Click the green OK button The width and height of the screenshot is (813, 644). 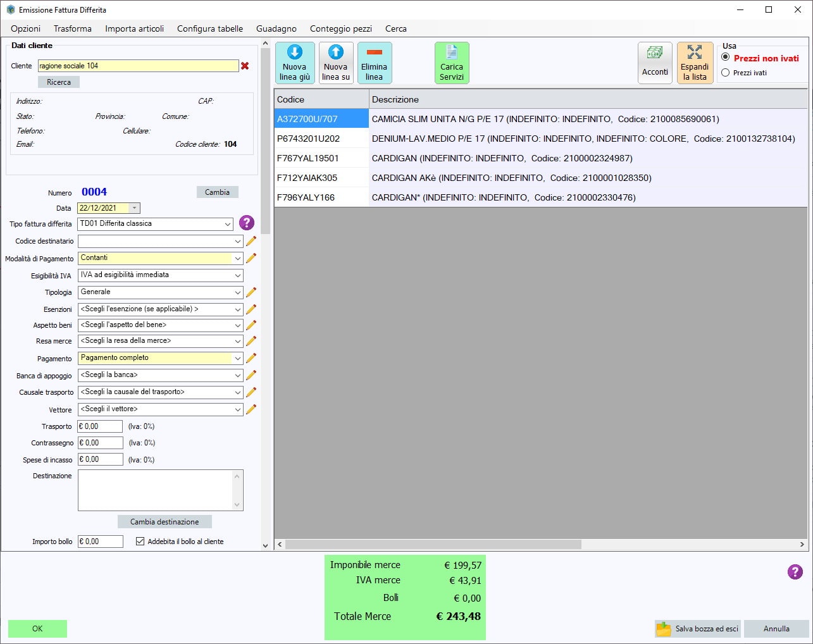[x=37, y=629]
